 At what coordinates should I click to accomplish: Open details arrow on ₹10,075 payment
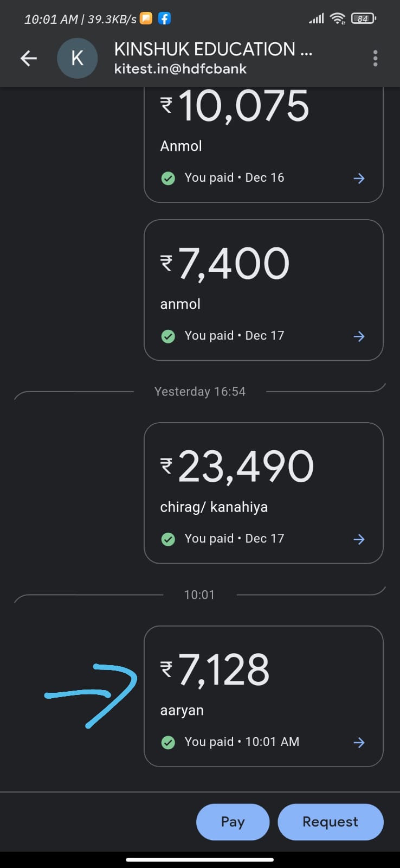tap(359, 178)
